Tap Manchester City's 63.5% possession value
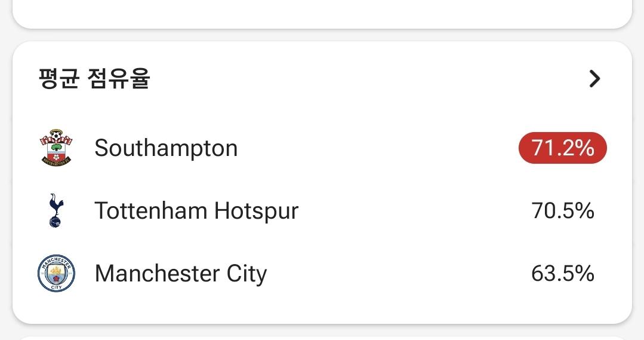 coord(563,274)
